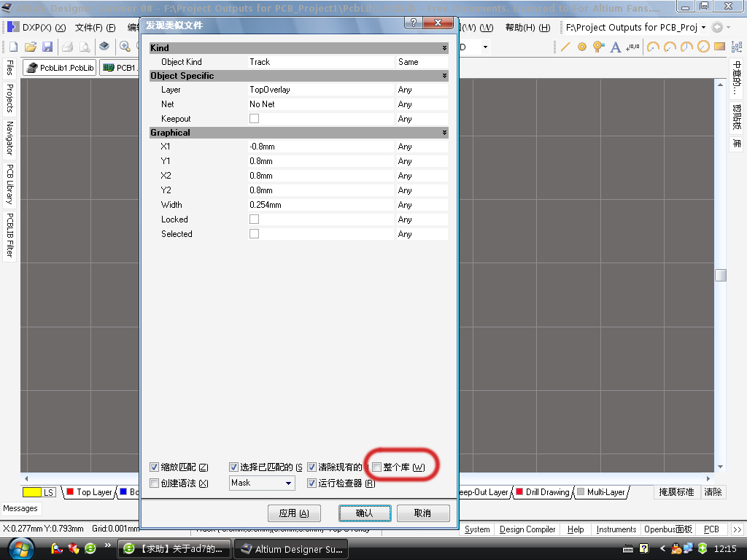Click the dialog help question-mark button
The image size is (747, 560).
(413, 23)
